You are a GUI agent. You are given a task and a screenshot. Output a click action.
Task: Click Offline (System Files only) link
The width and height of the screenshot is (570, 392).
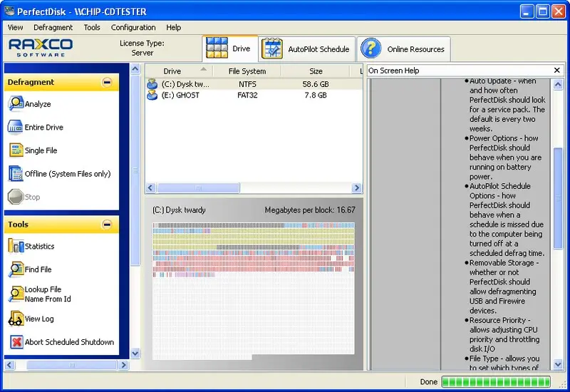click(x=68, y=174)
